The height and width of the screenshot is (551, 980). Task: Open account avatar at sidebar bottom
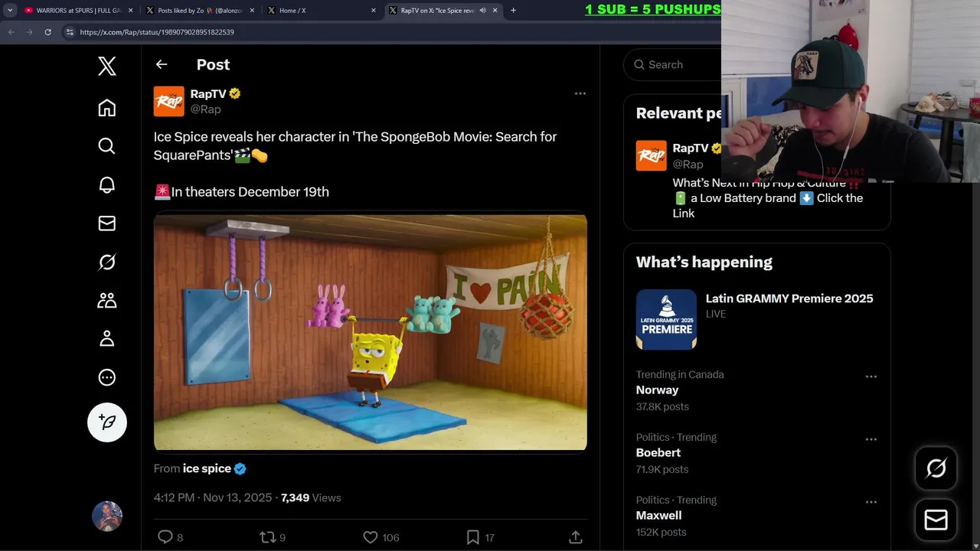[107, 517]
